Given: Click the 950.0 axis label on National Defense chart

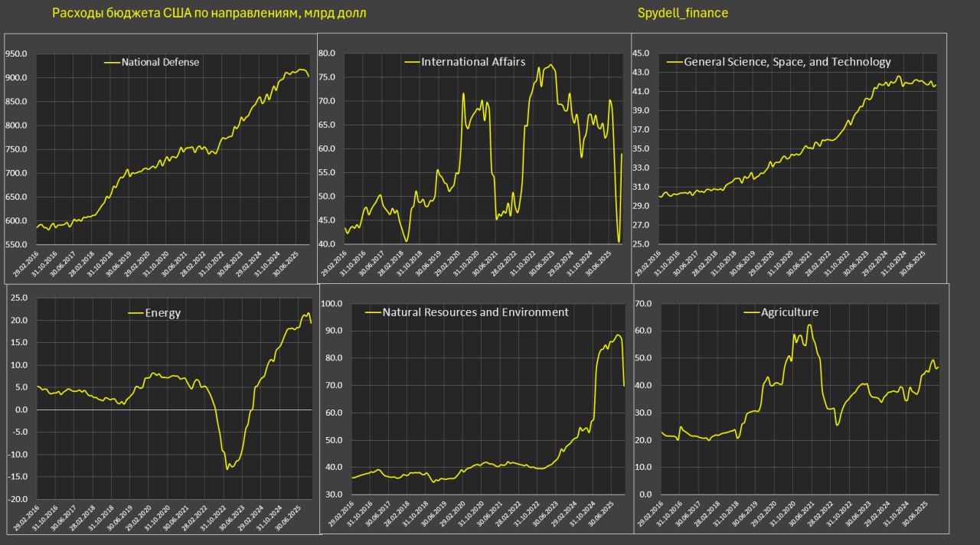Looking at the screenshot, I should [17, 54].
